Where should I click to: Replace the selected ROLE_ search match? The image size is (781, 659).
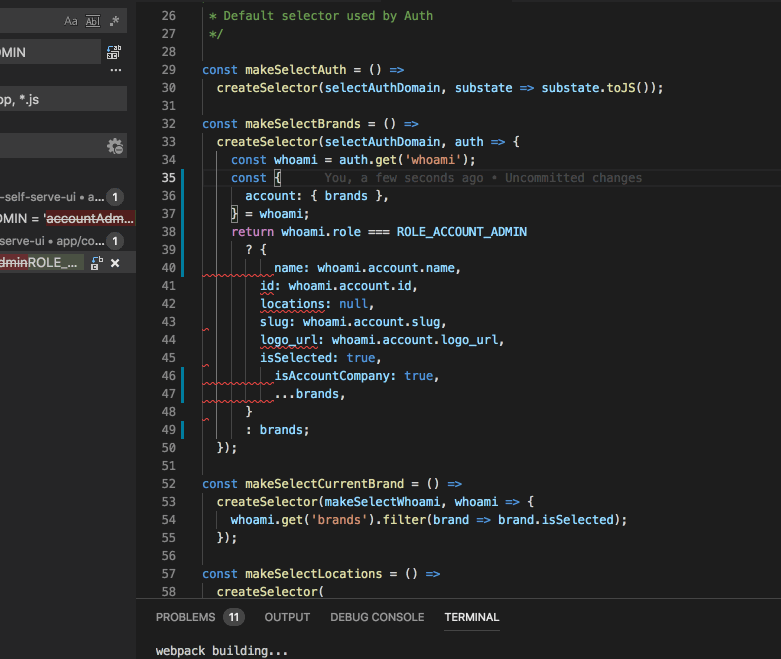tap(97, 263)
